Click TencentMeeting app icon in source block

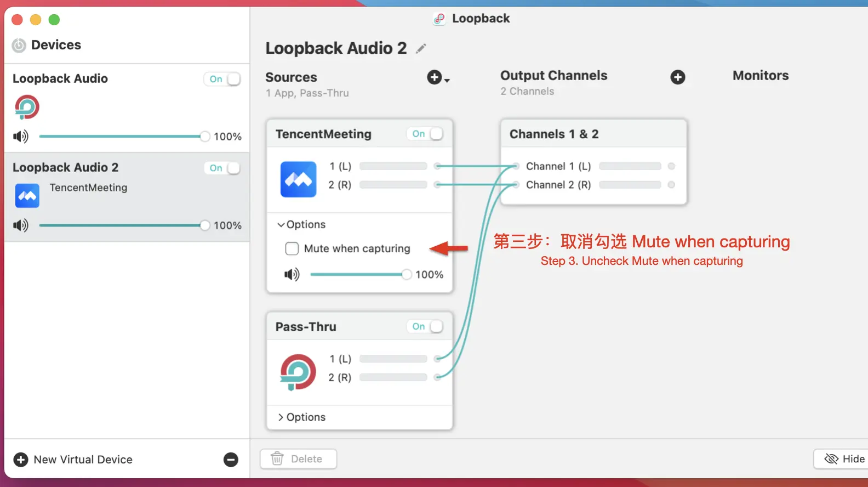pos(298,179)
